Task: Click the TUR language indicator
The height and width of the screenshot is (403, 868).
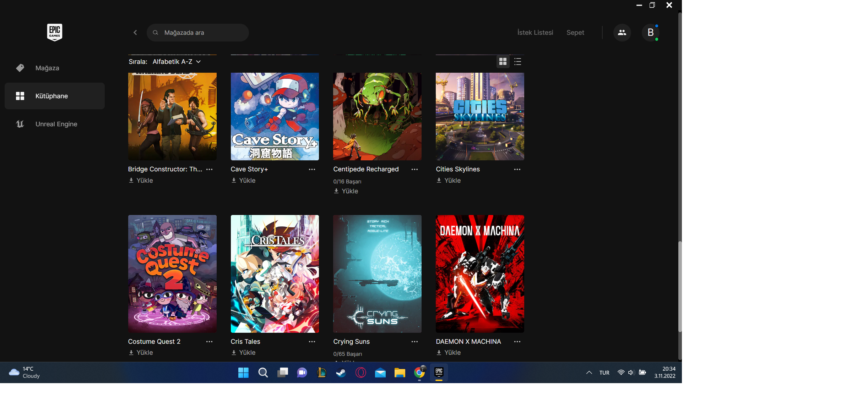Action: (x=604, y=373)
